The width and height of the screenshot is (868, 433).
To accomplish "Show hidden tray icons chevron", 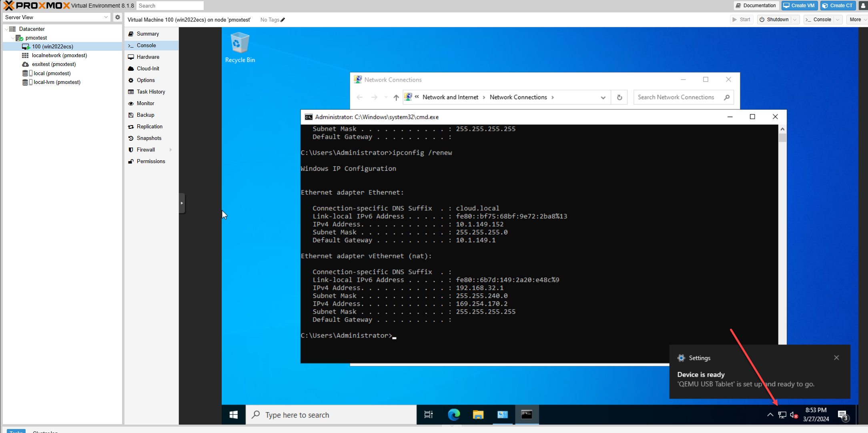I will click(x=770, y=415).
